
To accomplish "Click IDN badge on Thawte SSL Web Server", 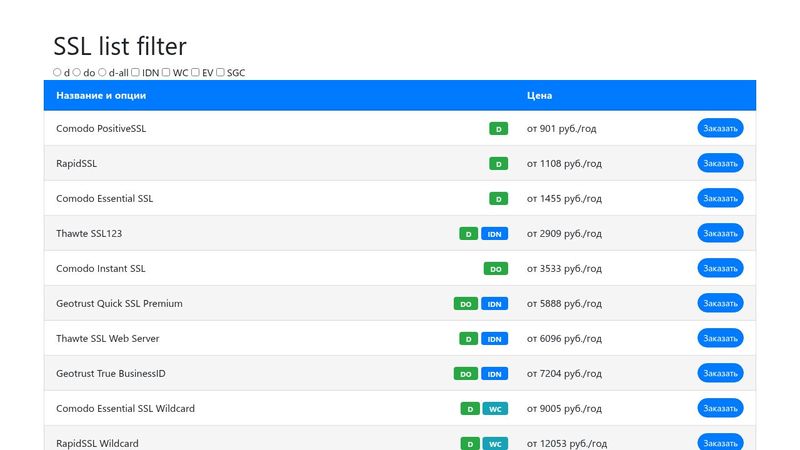I will pos(494,338).
